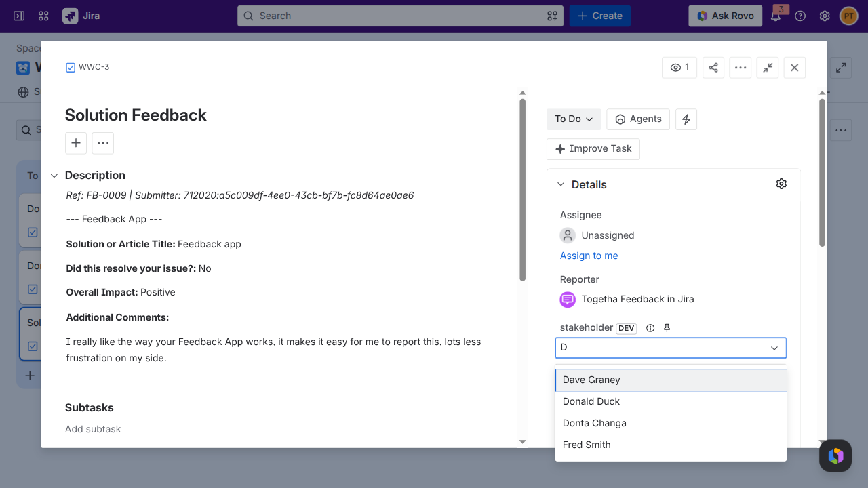
Task: Collapse the Details section chevron
Action: (561, 184)
